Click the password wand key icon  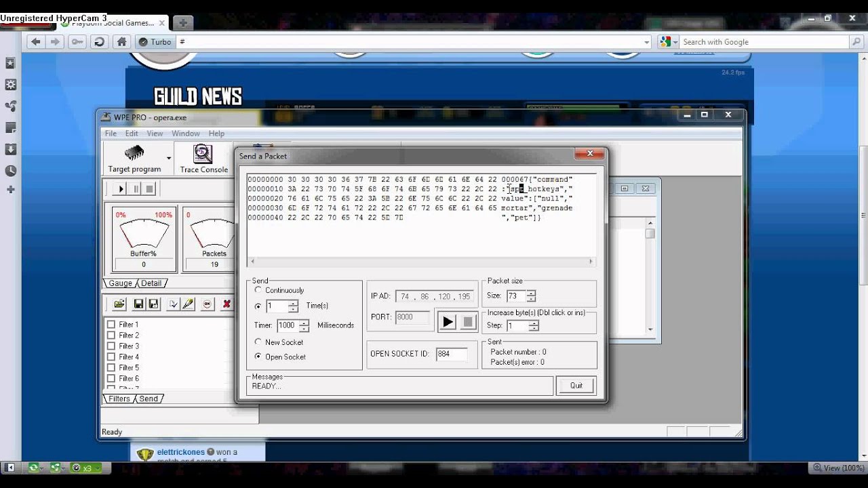pyautogui.click(x=77, y=42)
